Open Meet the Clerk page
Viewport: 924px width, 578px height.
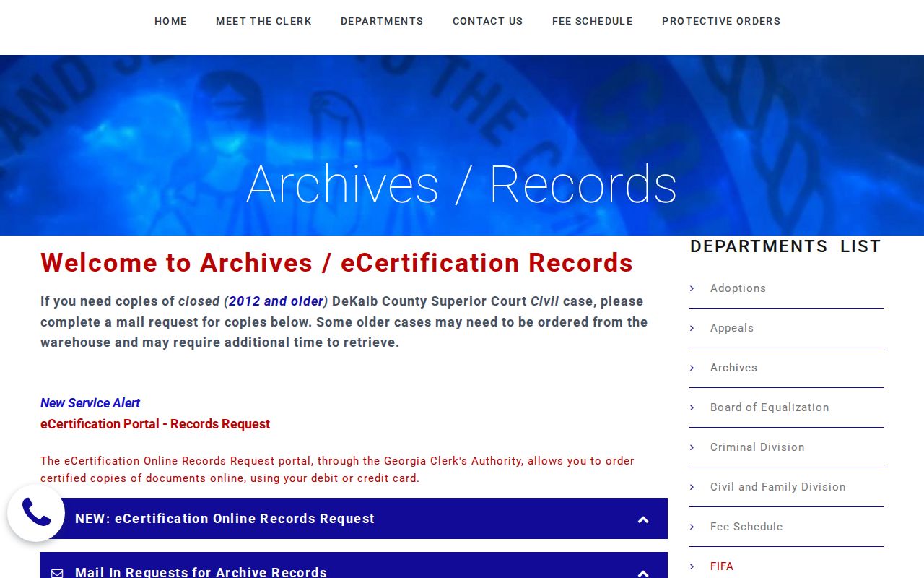[x=263, y=21]
